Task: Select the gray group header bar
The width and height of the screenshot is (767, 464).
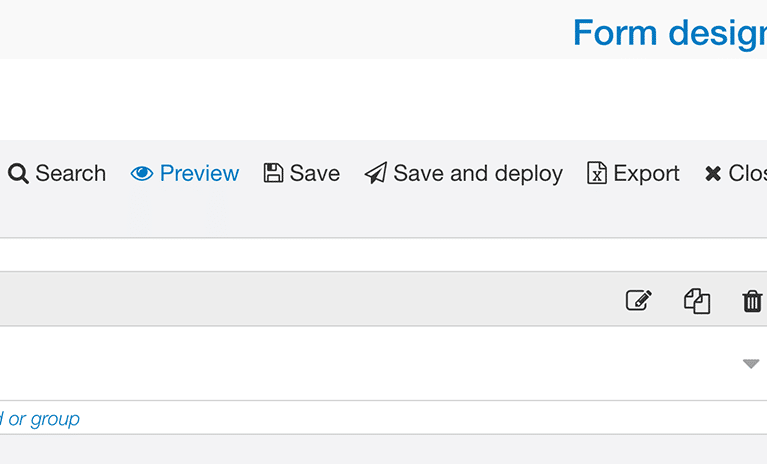Action: [x=384, y=299]
